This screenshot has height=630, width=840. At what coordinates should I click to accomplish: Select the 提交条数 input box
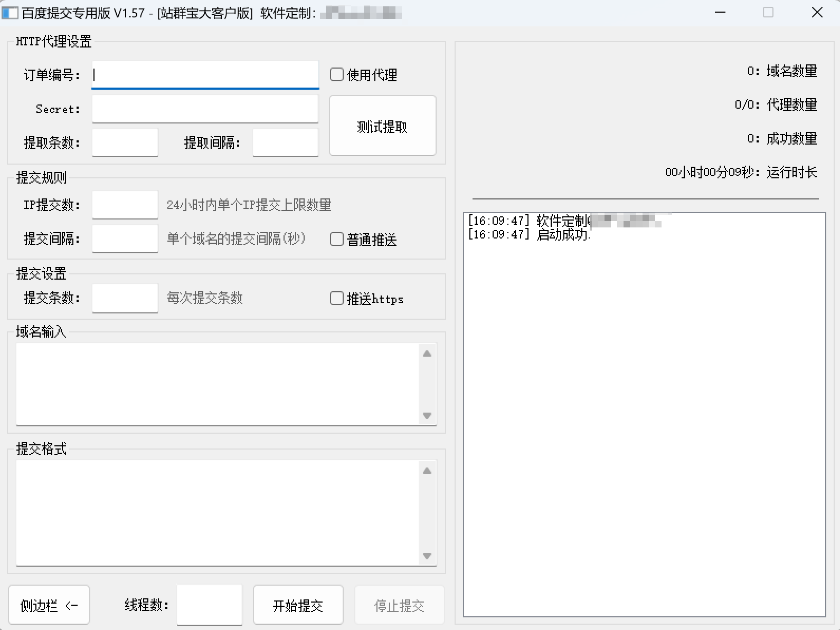(x=125, y=298)
